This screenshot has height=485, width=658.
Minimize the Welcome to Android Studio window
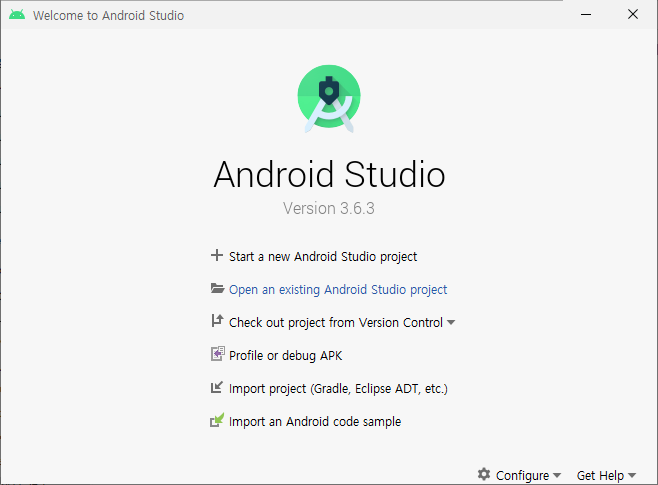tap(586, 15)
